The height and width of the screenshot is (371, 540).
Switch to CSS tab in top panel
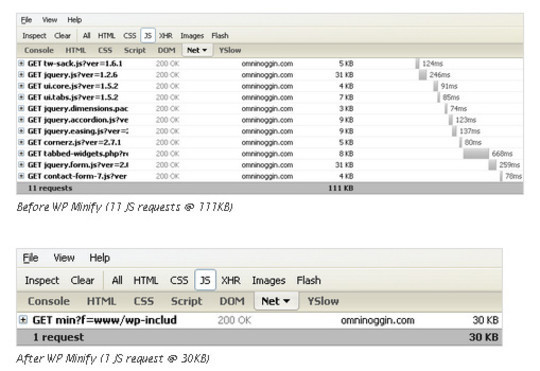click(105, 50)
